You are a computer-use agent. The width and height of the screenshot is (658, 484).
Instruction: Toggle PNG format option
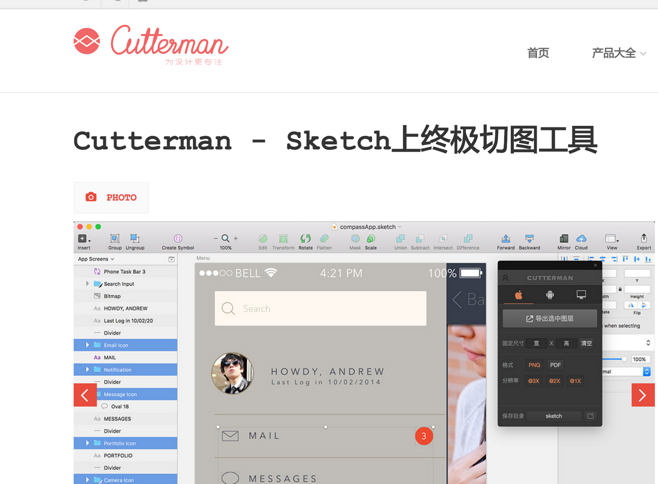534,365
